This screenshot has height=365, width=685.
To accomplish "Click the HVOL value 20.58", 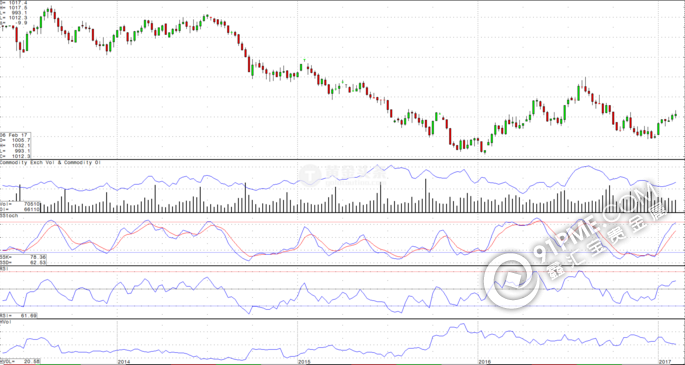I will pyautogui.click(x=31, y=361).
